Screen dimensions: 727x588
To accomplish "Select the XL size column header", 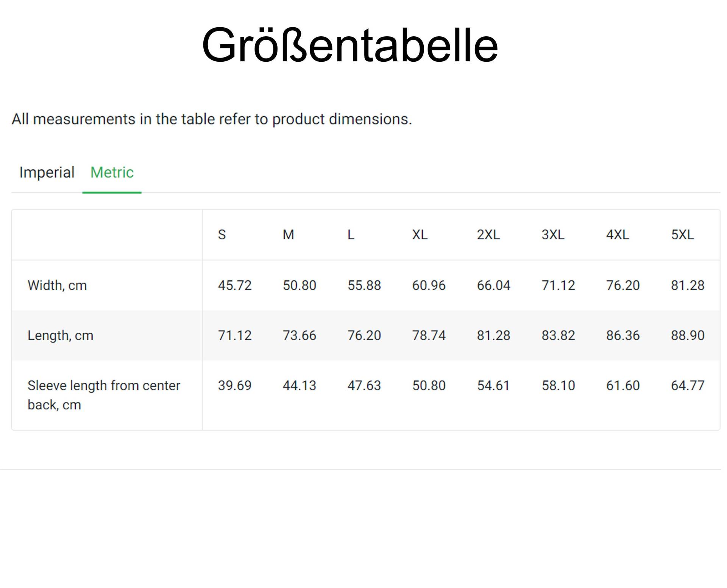I will (420, 235).
